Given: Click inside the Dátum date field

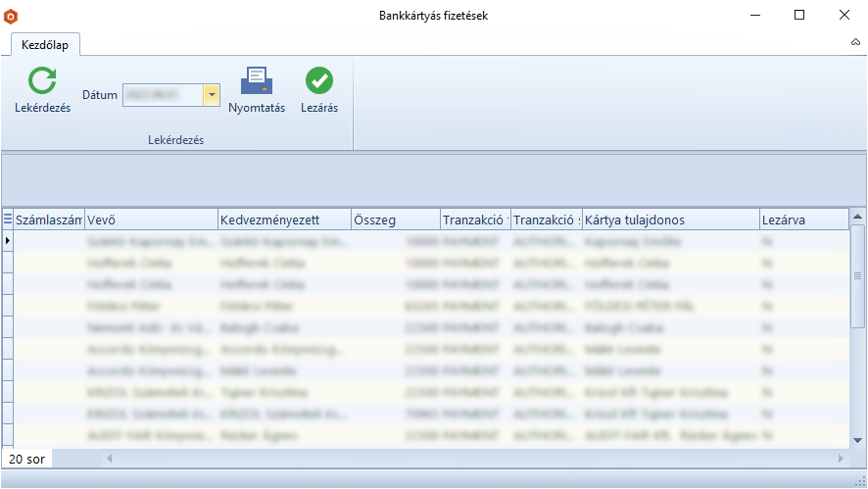Looking at the screenshot, I should [x=162, y=95].
